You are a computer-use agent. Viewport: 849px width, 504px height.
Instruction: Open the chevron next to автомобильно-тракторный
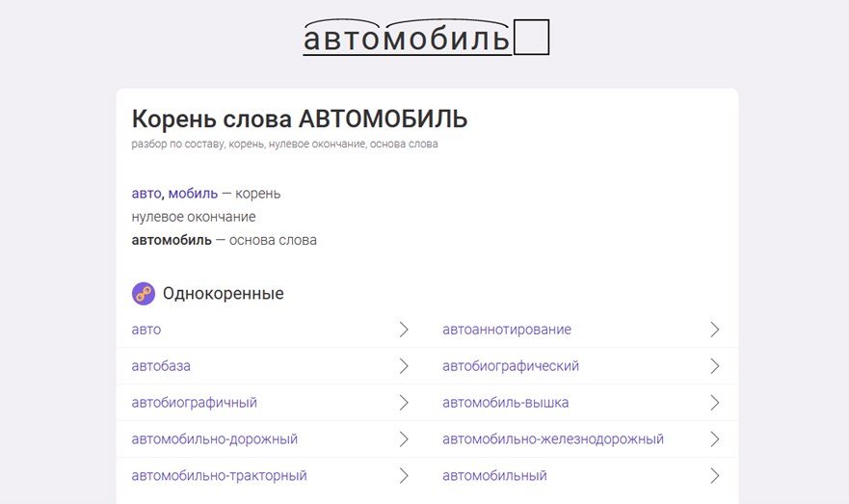[x=404, y=475]
